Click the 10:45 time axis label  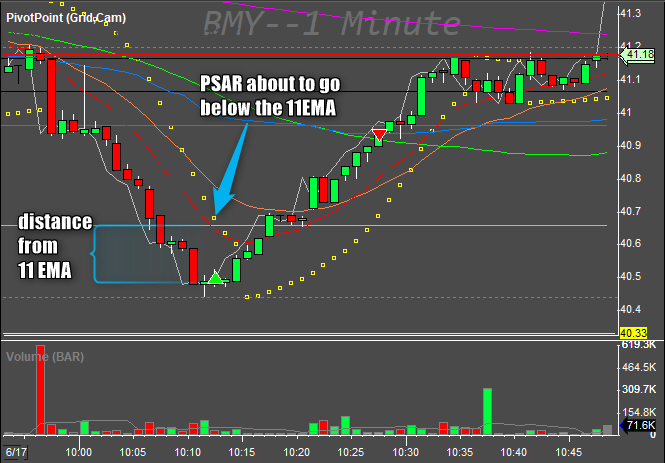[x=569, y=452]
